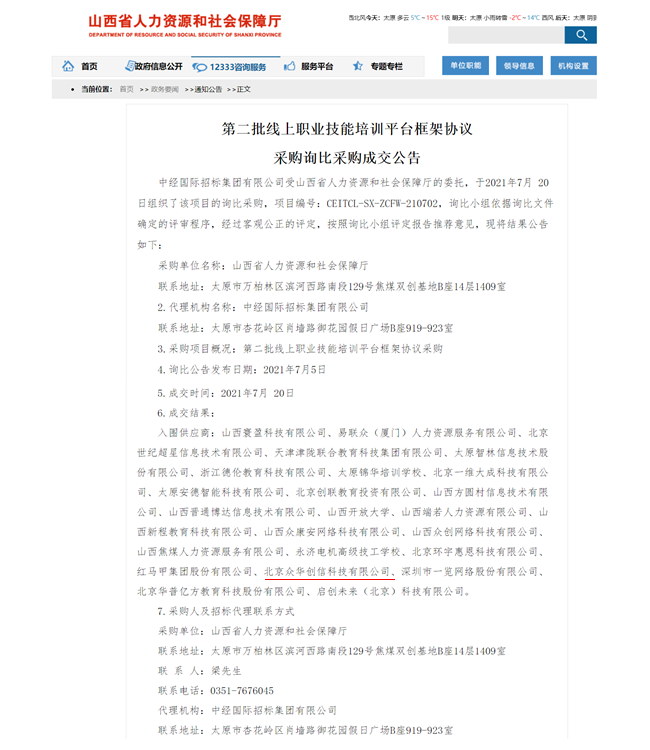
Task: Click the line 3.采购项目概况
Action: 300,349
